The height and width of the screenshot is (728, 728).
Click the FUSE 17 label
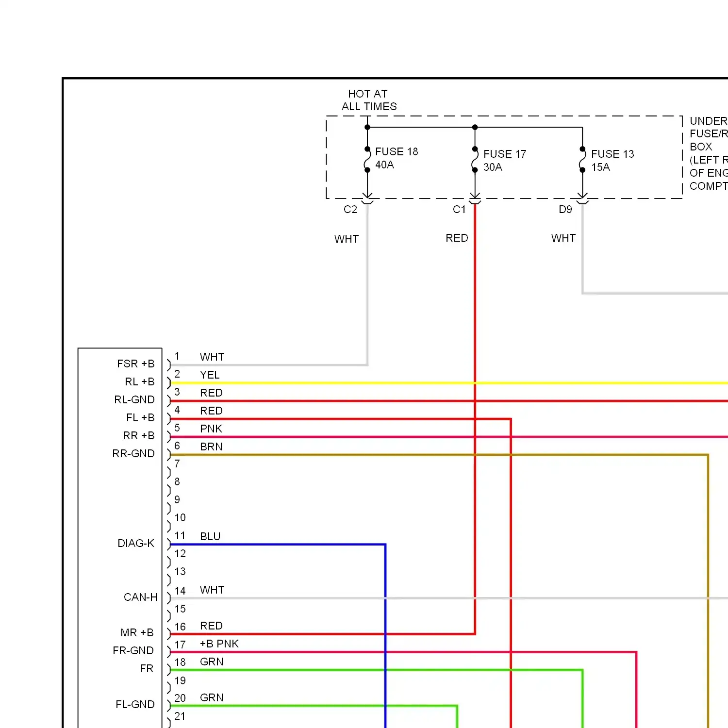coord(505,154)
